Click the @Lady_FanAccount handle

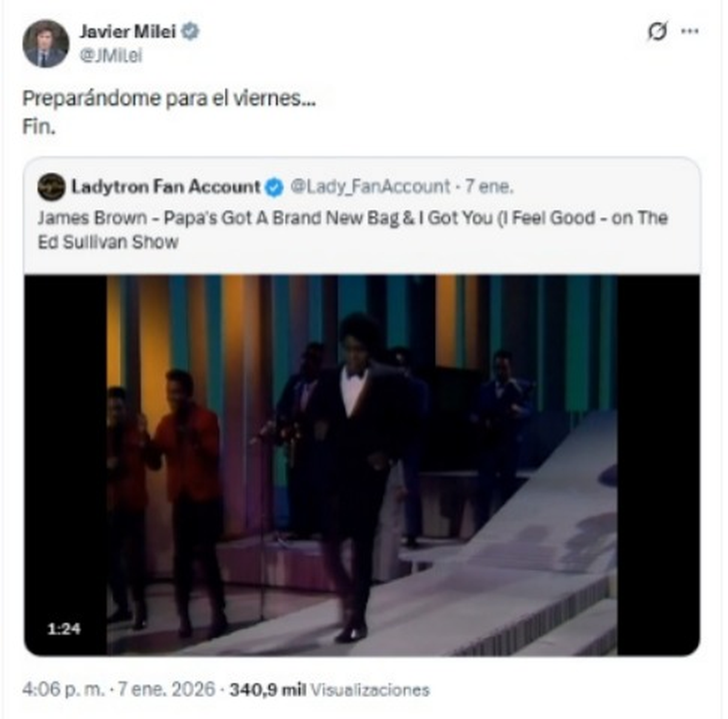pyautogui.click(x=370, y=187)
